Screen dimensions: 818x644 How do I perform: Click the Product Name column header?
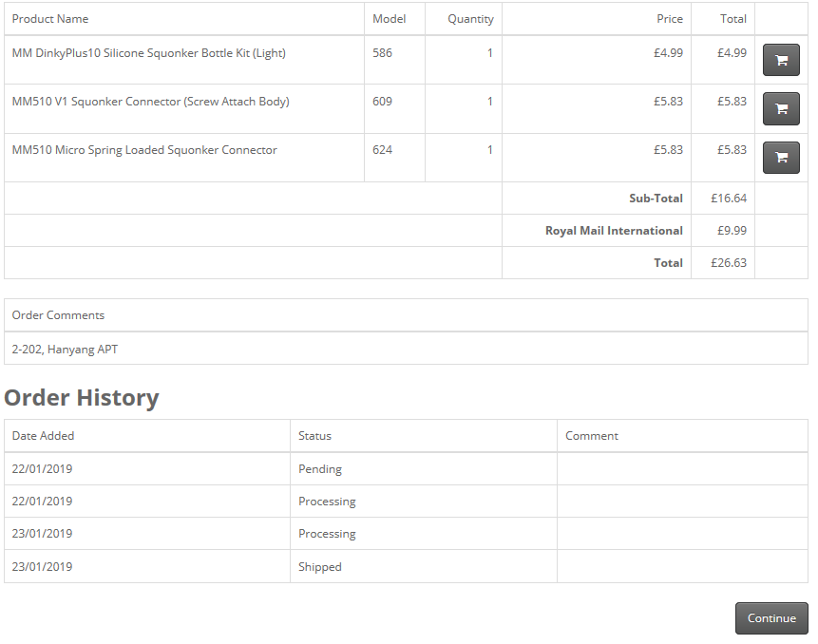pos(50,19)
